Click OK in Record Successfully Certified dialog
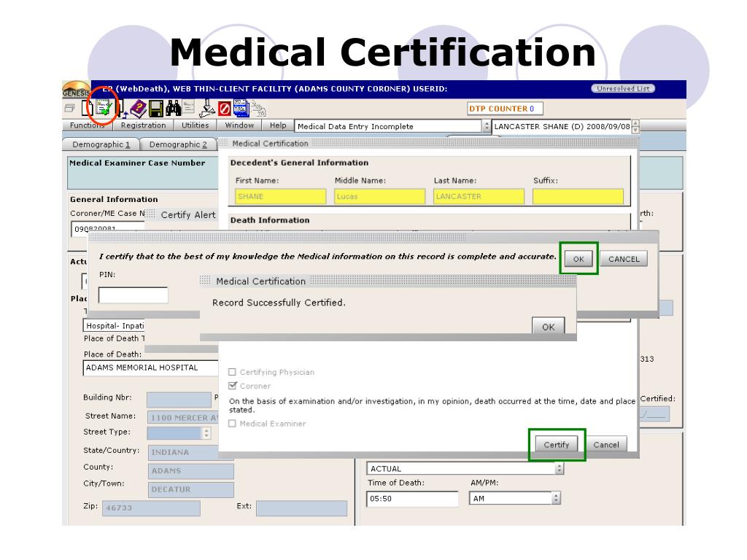Viewport: 747px width, 560px height. pos(548,327)
